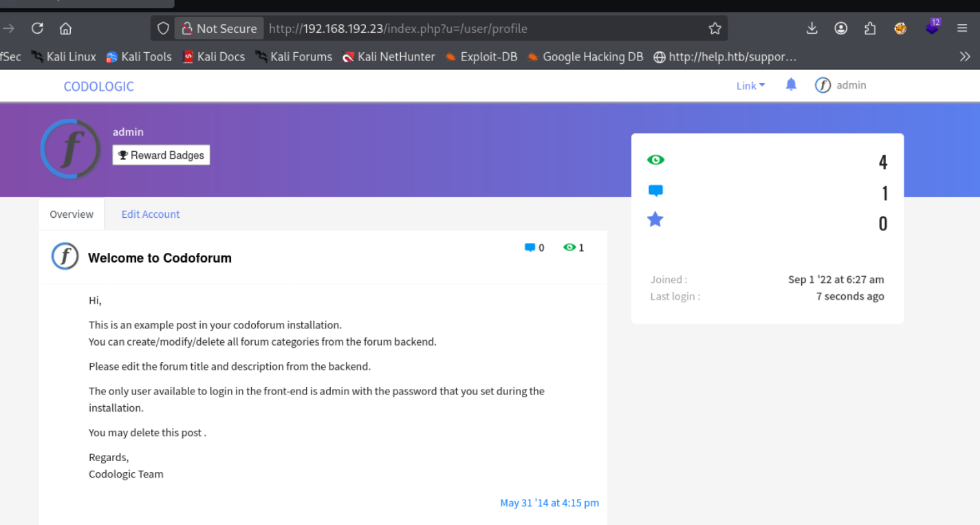This screenshot has width=980, height=525.
Task: Open the Link dropdown menu
Action: tap(750, 86)
